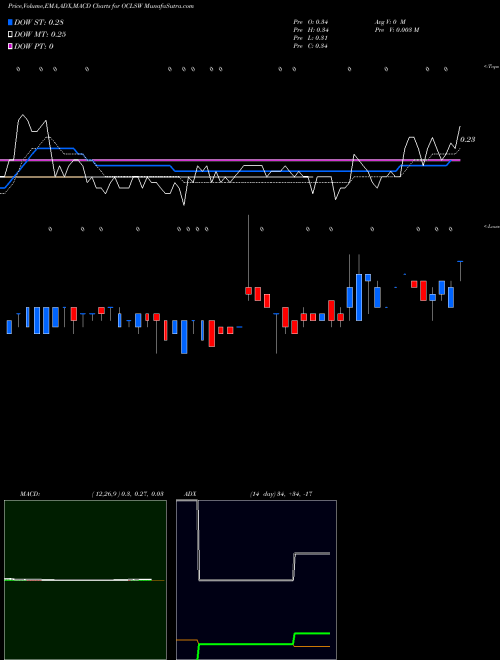Click the 'Pre H: 0.34' high value
This screenshot has width=500, height=660.
[x=311, y=30]
